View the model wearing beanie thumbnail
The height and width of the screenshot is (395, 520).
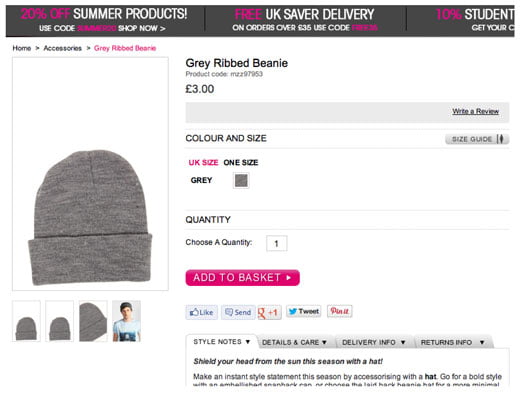126,321
